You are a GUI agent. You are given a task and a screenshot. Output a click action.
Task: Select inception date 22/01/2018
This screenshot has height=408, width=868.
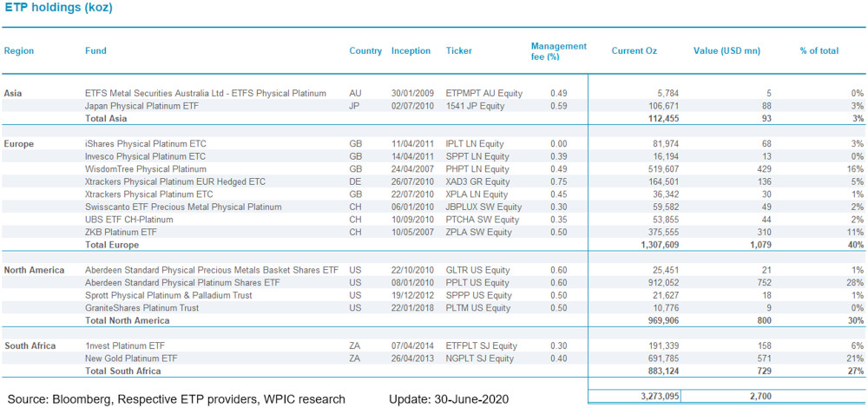413,308
